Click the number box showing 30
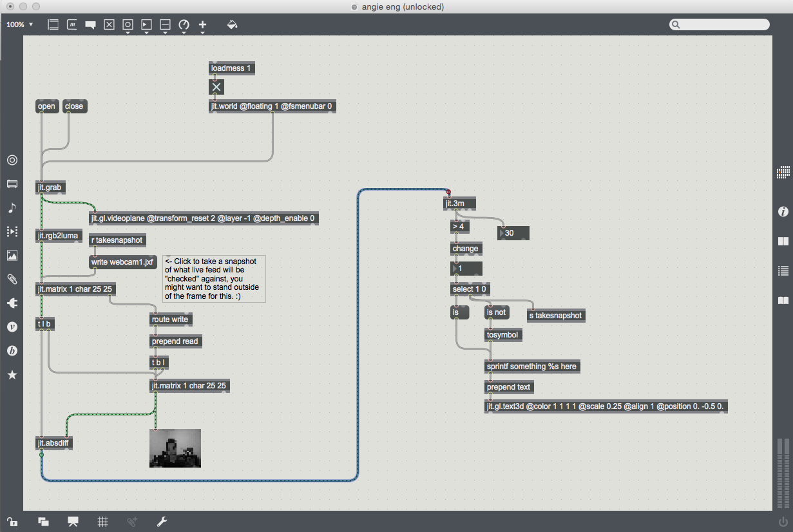This screenshot has width=793, height=532. pyautogui.click(x=513, y=233)
